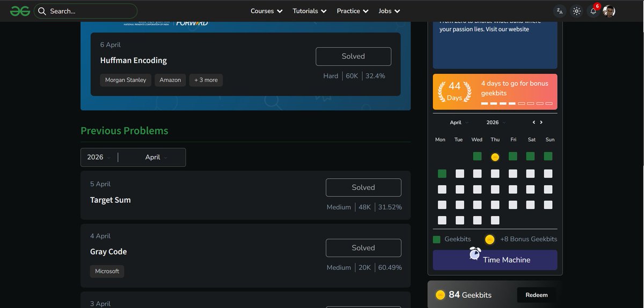Click the language translate icon

click(560, 11)
